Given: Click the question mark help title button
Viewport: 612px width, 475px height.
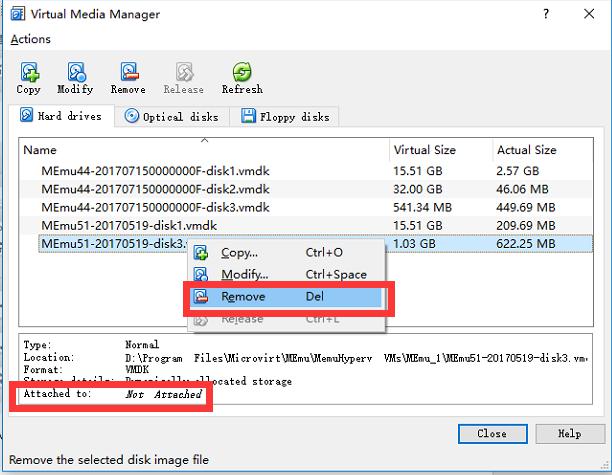Looking at the screenshot, I should 546,14.
